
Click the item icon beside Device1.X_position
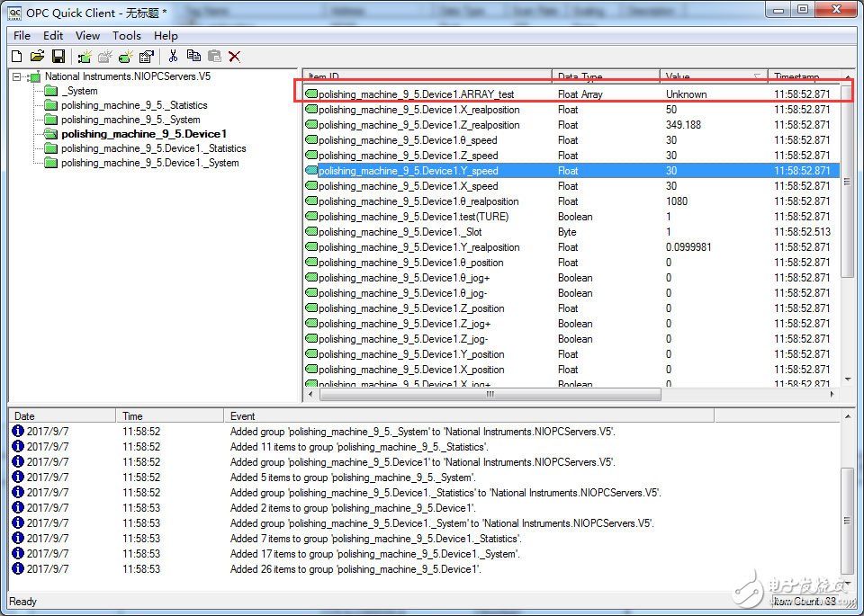click(311, 370)
